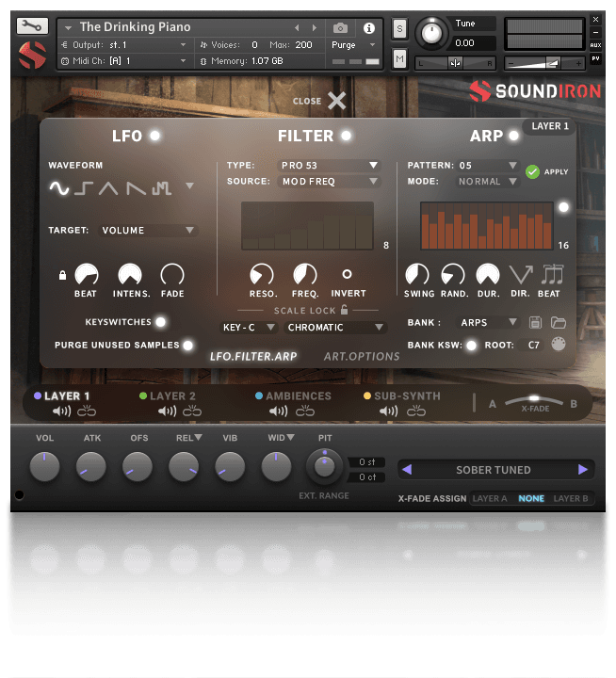Viewport: 616px width, 678px height.
Task: Open the instrument info icon
Action: pyautogui.click(x=368, y=28)
